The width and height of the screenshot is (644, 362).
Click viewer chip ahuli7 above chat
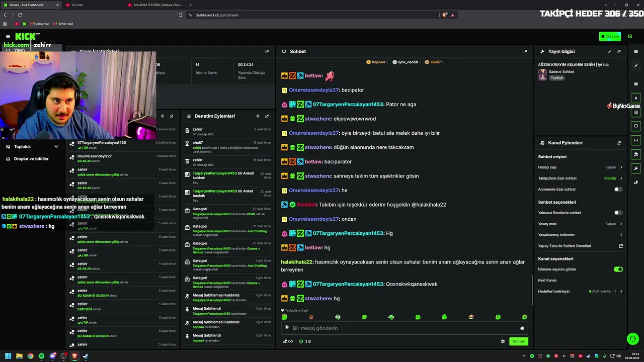(433, 62)
